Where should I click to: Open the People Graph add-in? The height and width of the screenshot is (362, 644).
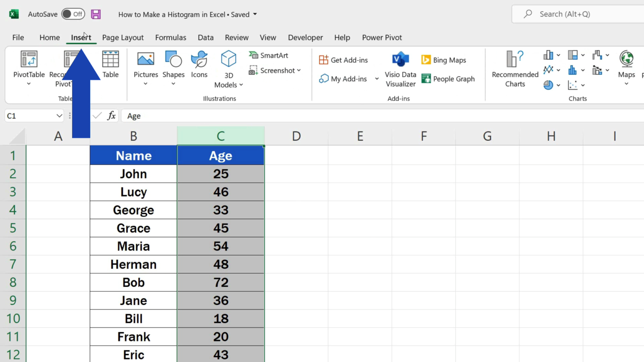pos(448,79)
